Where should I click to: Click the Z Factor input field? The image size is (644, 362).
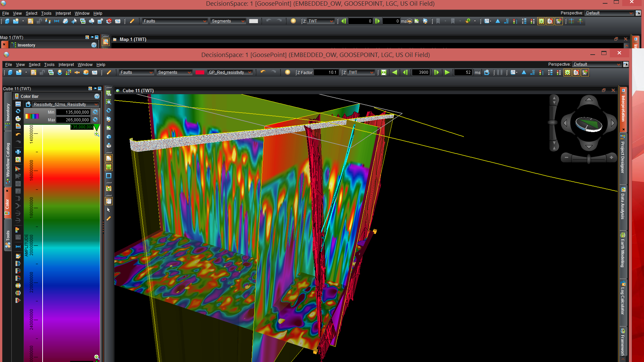point(326,72)
